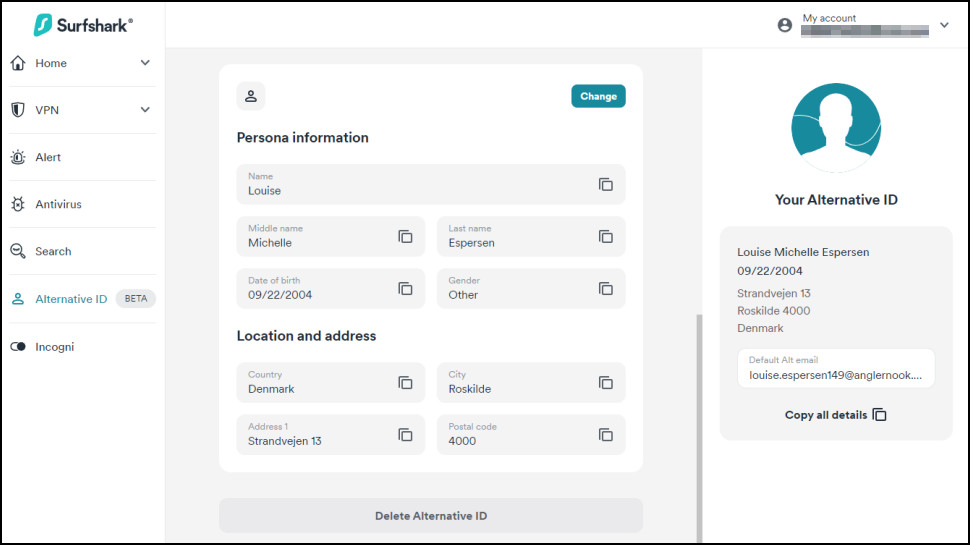Click the Alternative ID person icon

18,299
